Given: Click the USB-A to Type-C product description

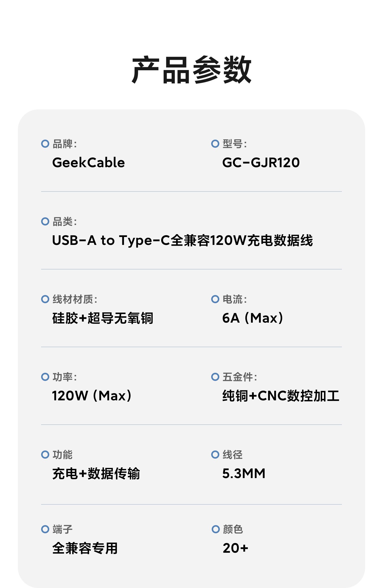Looking at the screenshot, I should click(182, 240).
